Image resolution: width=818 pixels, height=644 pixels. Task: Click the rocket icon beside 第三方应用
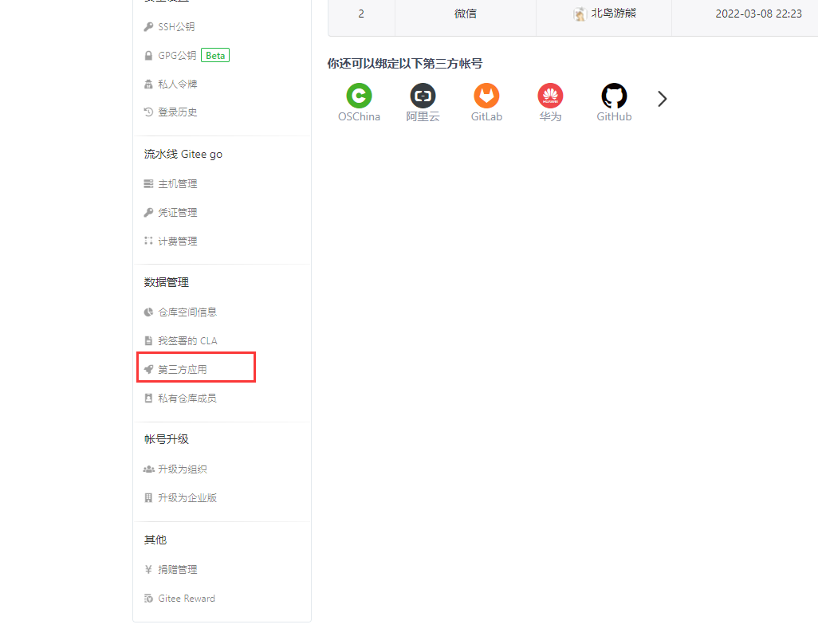pyautogui.click(x=148, y=370)
